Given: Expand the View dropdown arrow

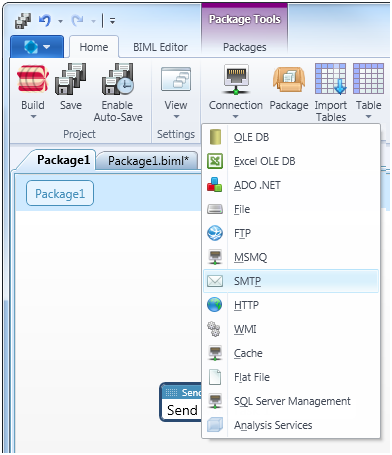Looking at the screenshot, I should (176, 117).
